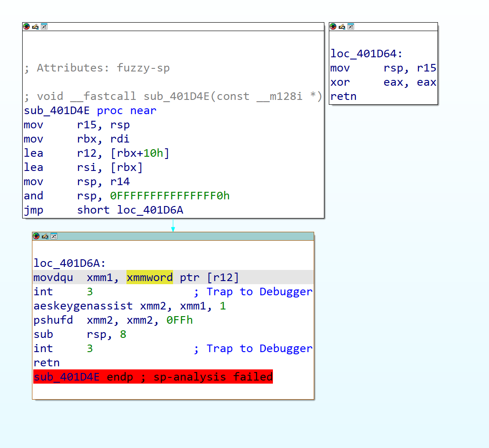
Task: Set node color for the loc_401D64 block
Action: tap(333, 27)
